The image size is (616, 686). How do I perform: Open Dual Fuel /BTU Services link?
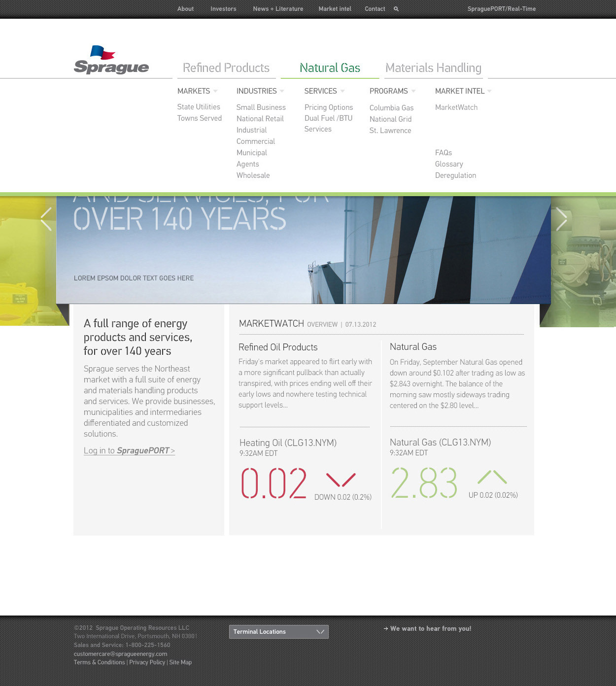coord(328,124)
